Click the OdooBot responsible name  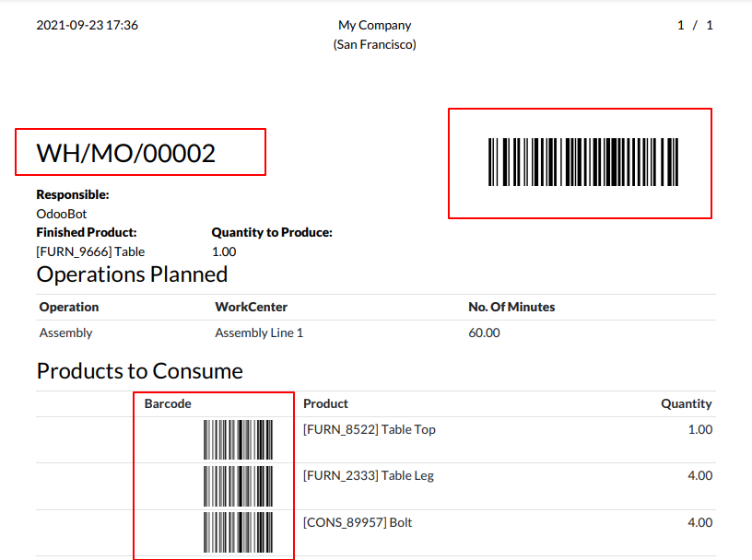(x=62, y=214)
